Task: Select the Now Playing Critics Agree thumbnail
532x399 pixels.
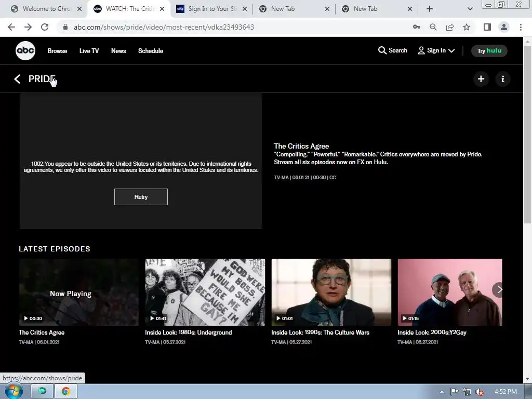Action: 79,292
